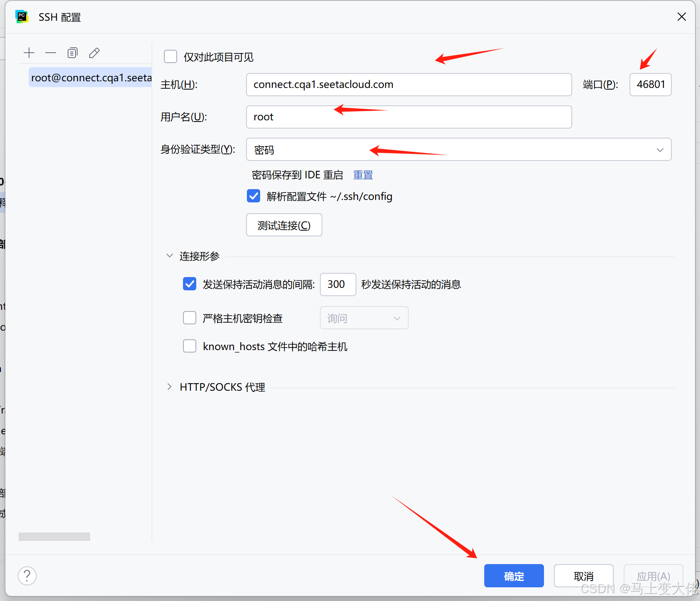
Task: Open help via the question mark icon
Action: (27, 576)
